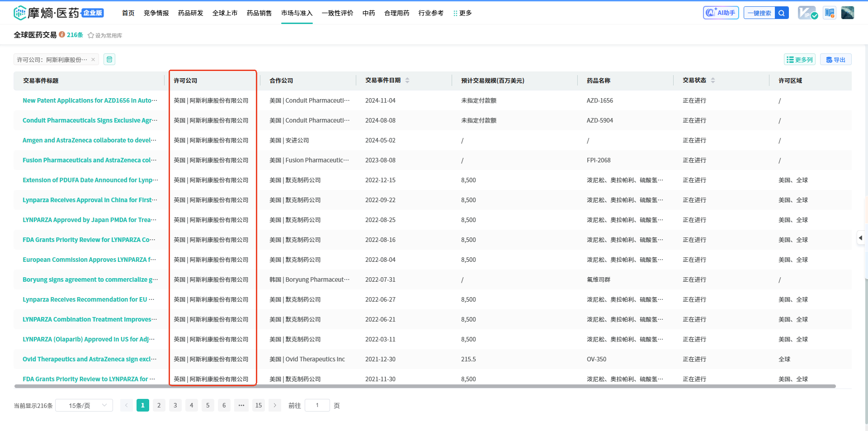Go to page 4
Viewport: 868px width, 431px height.
tap(192, 405)
